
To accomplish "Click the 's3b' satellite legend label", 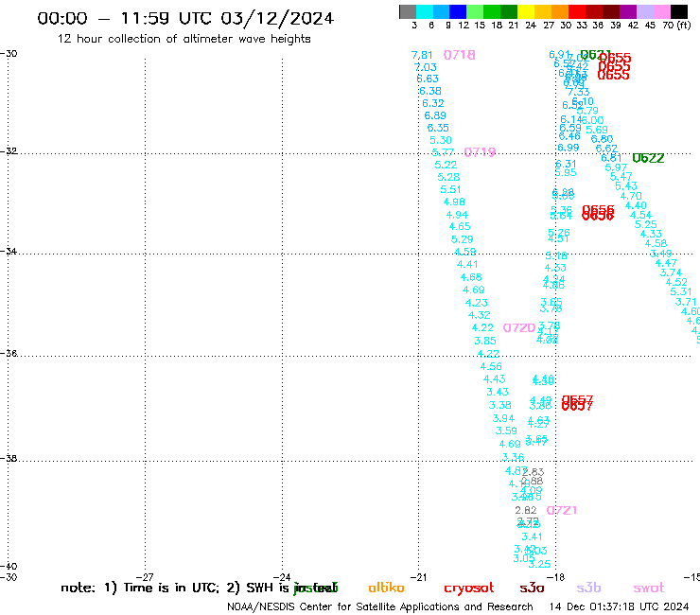I will click(588, 588).
